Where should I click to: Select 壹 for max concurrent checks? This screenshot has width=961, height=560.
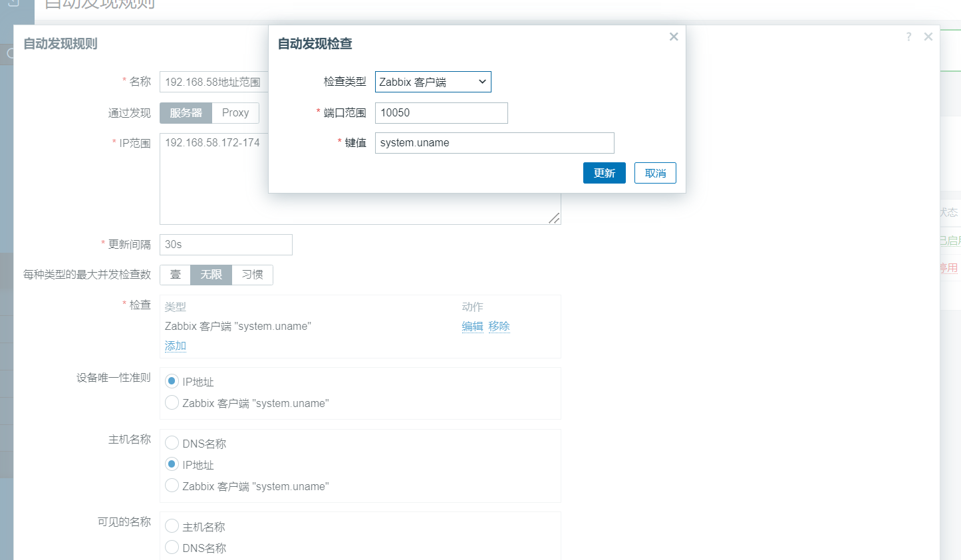[176, 275]
